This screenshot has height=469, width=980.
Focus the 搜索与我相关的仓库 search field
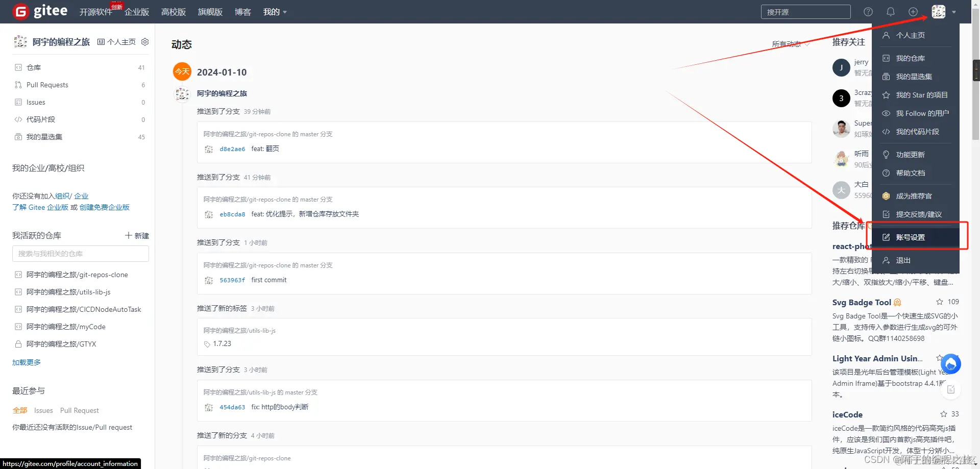81,254
